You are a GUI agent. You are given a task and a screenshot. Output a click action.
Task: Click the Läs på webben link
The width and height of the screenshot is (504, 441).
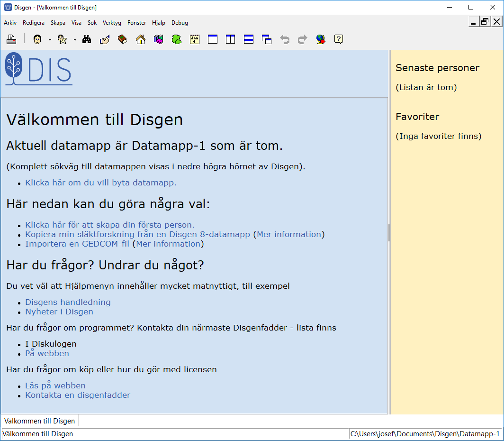55,386
